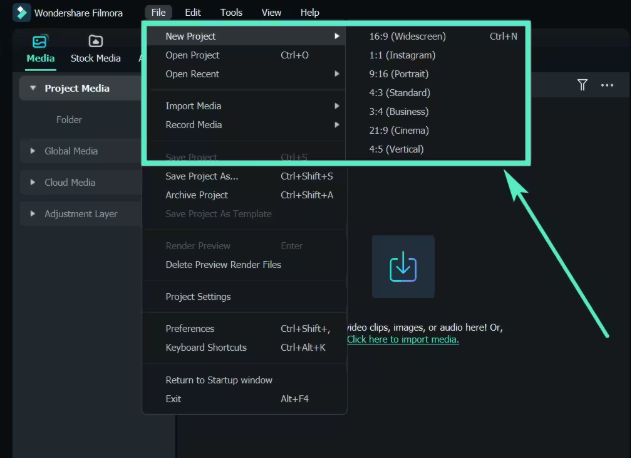This screenshot has height=458, width=631.
Task: Select 21:9 (Cinema) aspect ratio
Action: (436, 131)
